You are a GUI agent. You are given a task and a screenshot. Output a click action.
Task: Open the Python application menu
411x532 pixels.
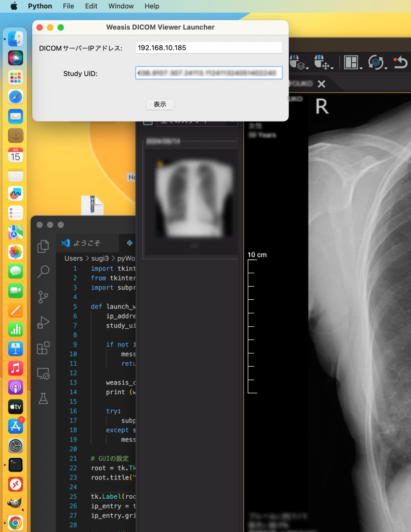pos(40,6)
